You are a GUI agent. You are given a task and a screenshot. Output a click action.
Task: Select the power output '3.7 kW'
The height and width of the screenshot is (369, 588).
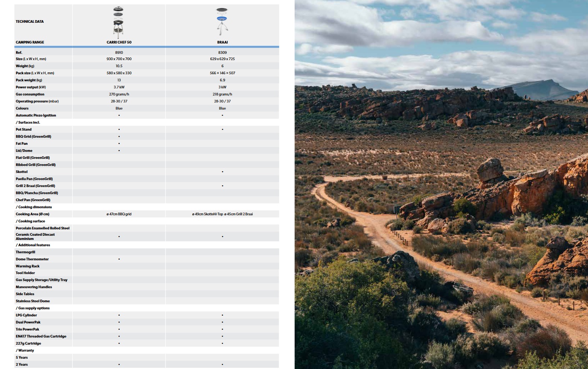119,87
